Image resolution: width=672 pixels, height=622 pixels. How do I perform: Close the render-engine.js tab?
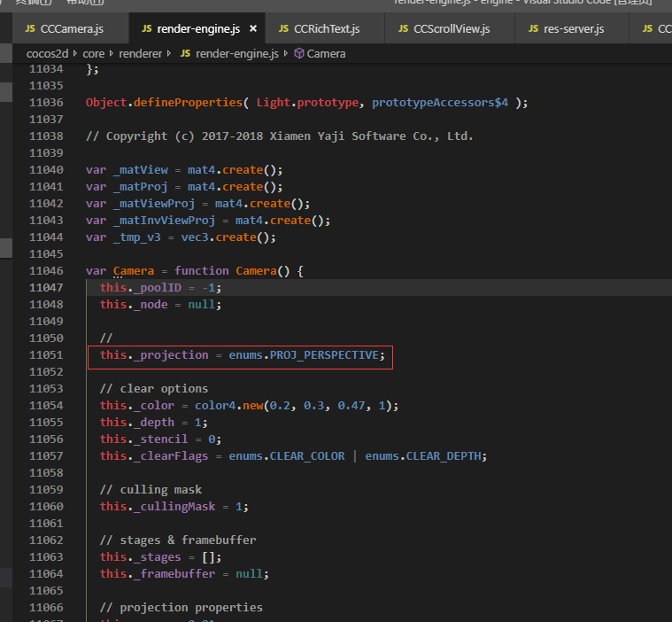click(253, 29)
